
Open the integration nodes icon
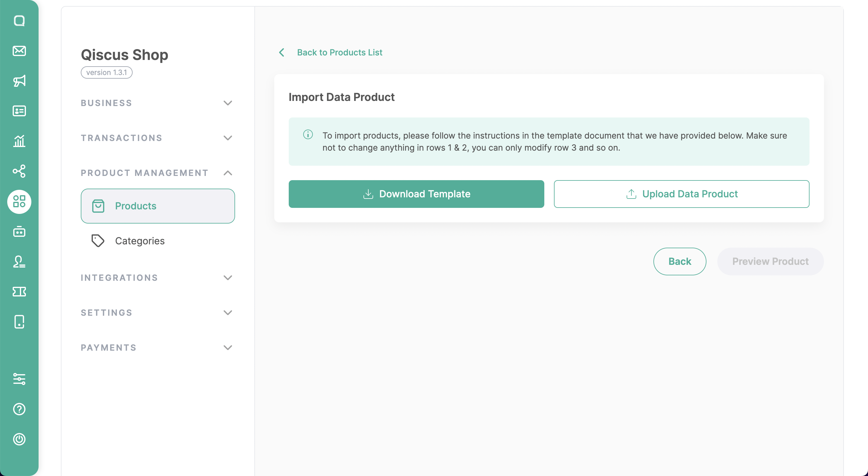(x=19, y=171)
